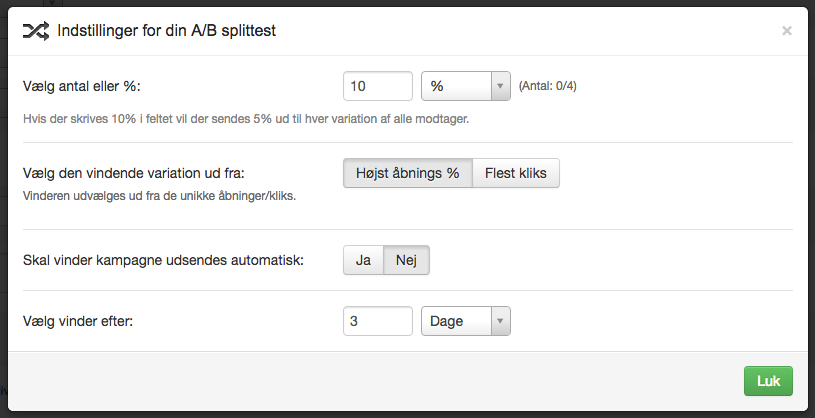Choose Nej for automatic winner sending
This screenshot has width=815, height=418.
pos(406,260)
